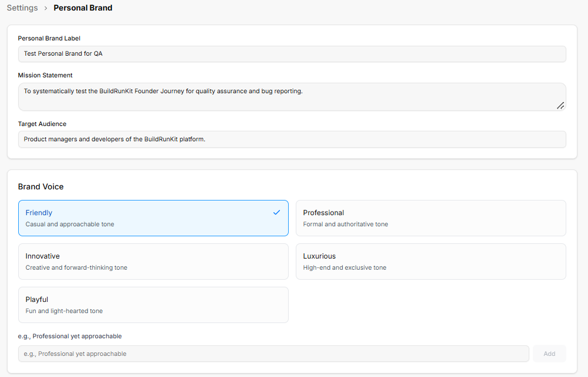Click the 'Creative and forward-thinking tone' description

pos(76,267)
